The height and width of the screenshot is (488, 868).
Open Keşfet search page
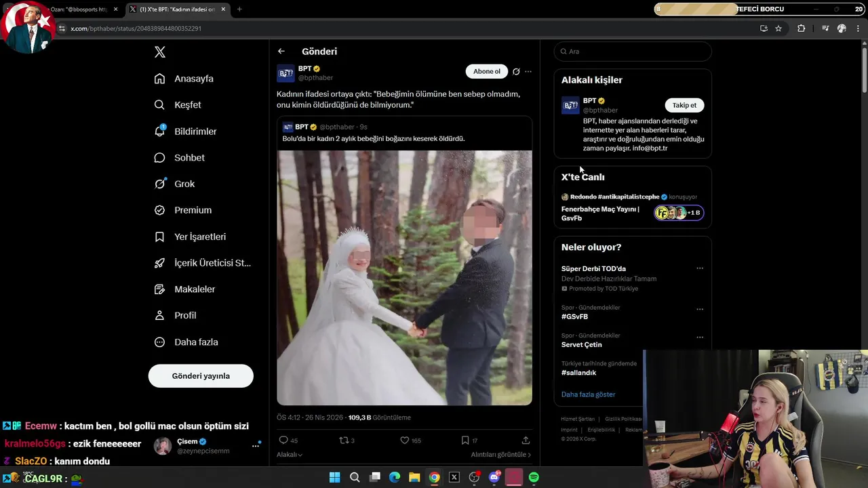pyautogui.click(x=178, y=105)
